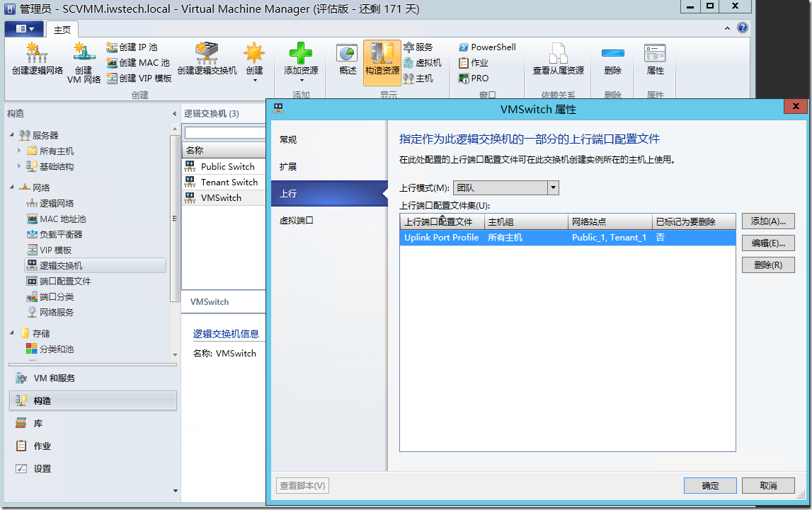This screenshot has height=510, width=812.
Task: Collapse the ribbon with the caret arrow
Action: tap(727, 28)
